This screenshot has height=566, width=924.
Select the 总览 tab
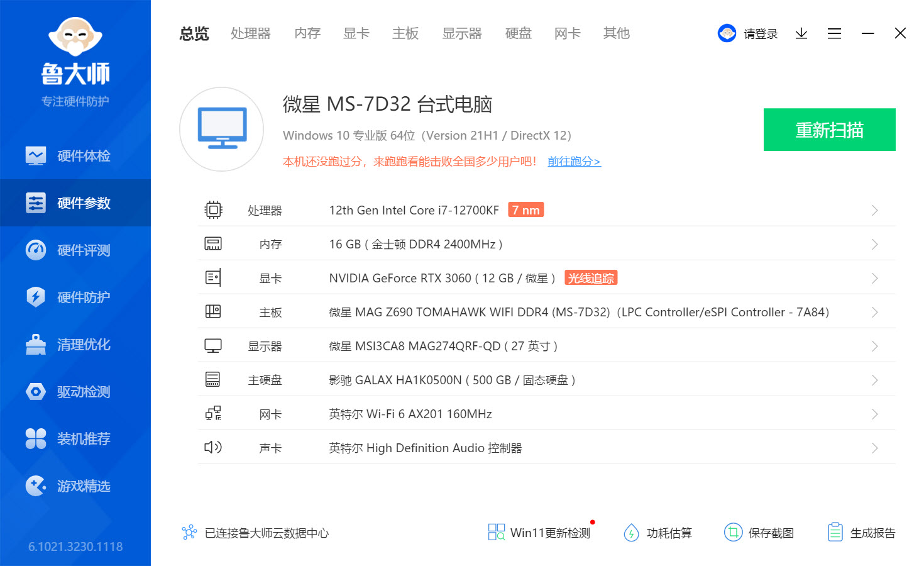tap(194, 34)
